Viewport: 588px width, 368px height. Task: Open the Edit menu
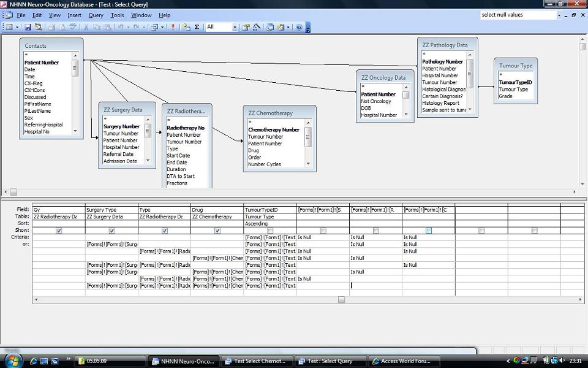(x=37, y=15)
